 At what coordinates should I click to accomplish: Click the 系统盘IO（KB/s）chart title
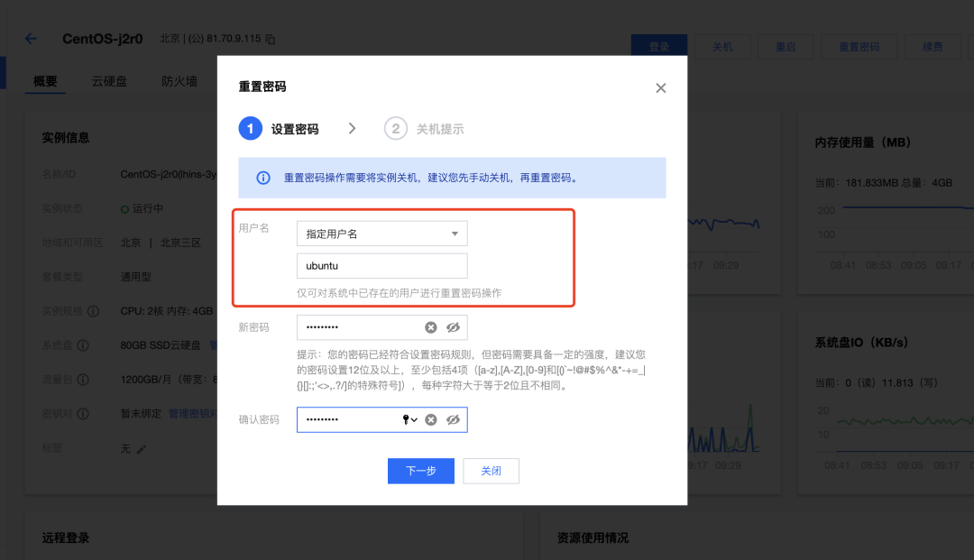pos(861,342)
